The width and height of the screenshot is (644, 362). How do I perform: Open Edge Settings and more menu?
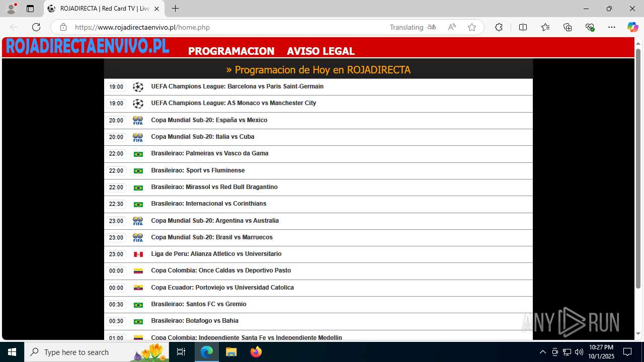pos(612,27)
